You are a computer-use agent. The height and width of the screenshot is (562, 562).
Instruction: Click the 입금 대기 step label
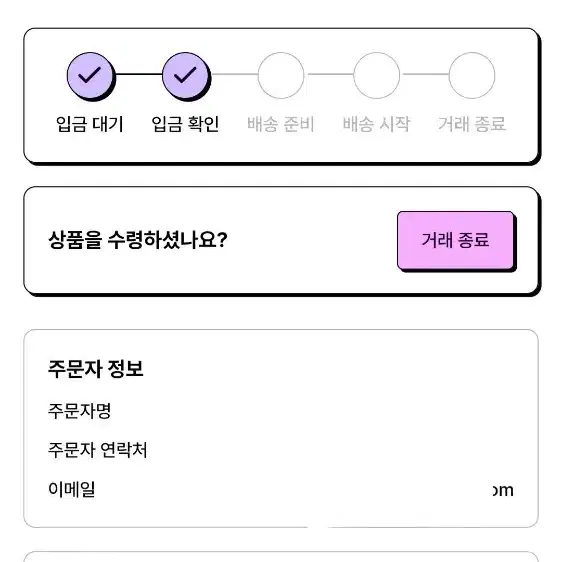[x=90, y=124]
